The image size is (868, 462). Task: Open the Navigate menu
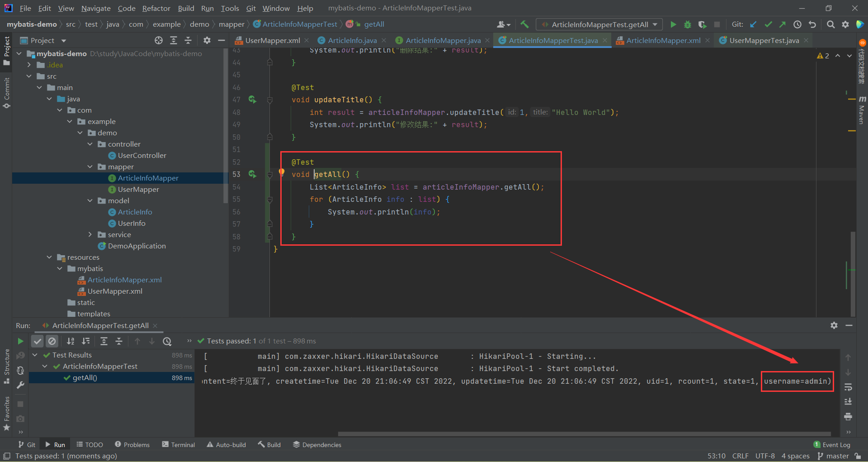point(96,8)
